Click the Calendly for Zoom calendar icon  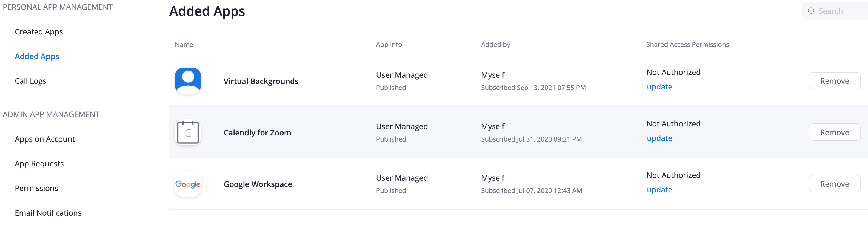pyautogui.click(x=188, y=132)
